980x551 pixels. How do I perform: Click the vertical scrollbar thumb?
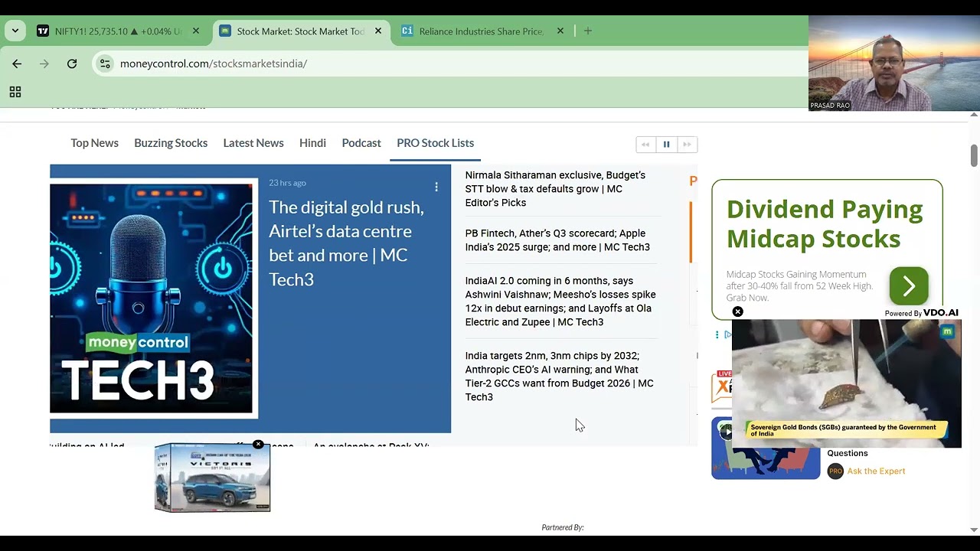click(x=974, y=155)
